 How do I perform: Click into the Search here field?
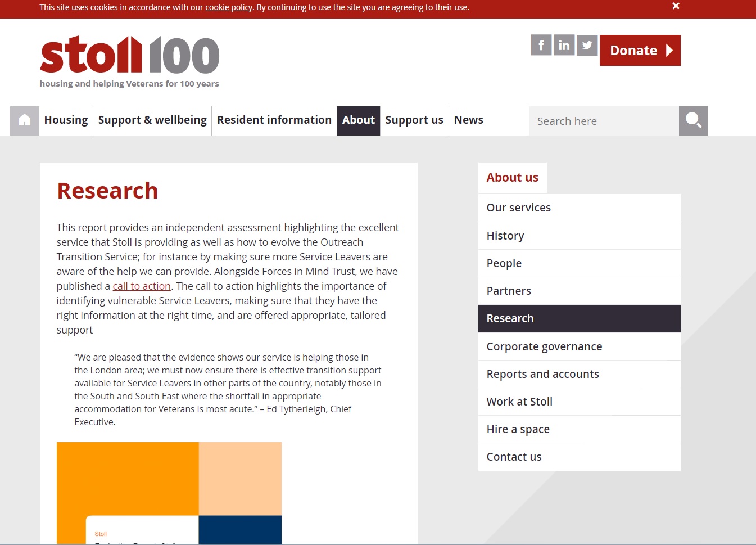[604, 121]
